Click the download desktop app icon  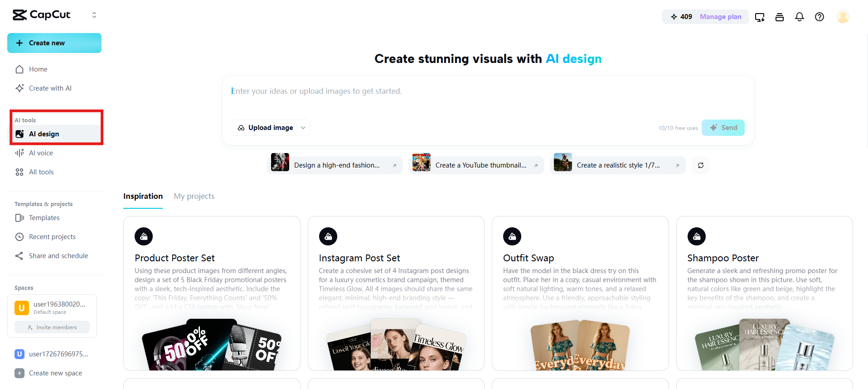(759, 17)
